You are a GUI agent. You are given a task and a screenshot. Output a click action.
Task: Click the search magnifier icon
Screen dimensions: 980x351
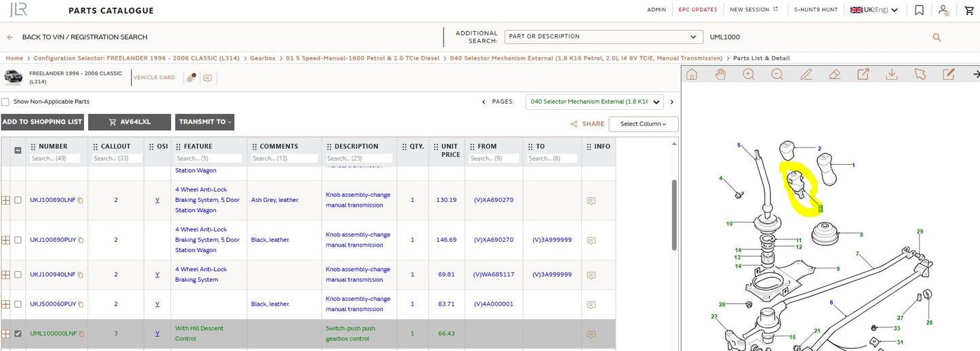pos(937,37)
